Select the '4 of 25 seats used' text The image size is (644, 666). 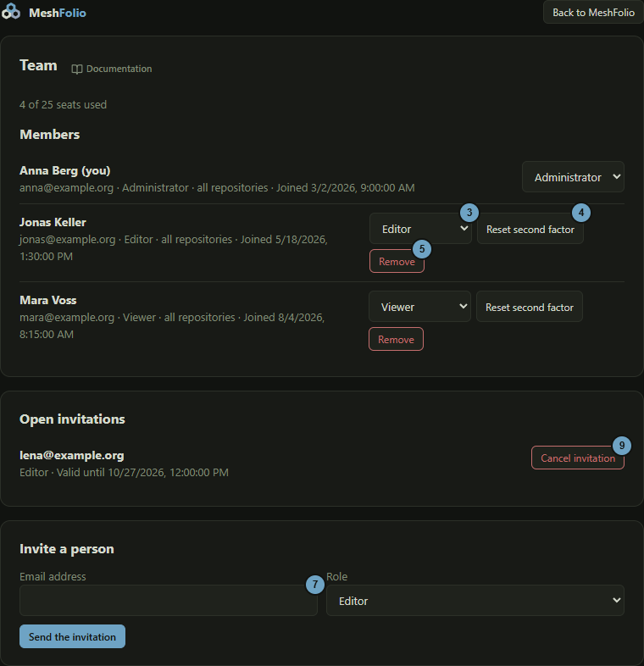(63, 104)
